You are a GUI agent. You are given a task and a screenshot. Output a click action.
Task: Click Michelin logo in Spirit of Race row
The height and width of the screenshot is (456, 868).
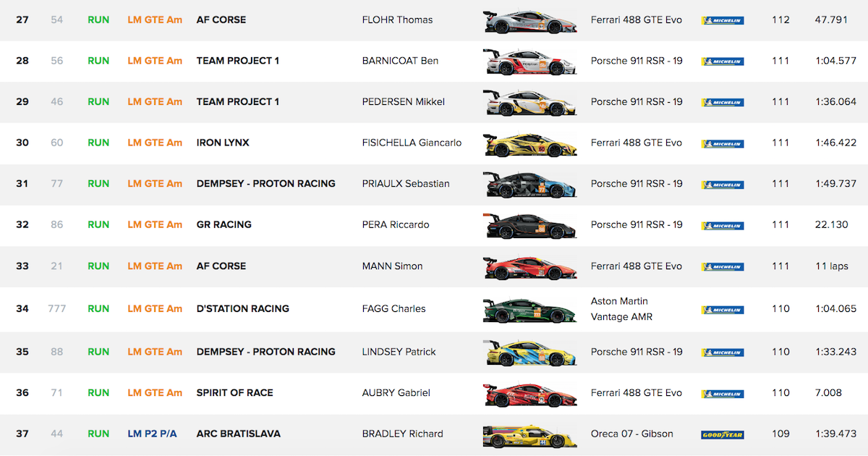[722, 394]
